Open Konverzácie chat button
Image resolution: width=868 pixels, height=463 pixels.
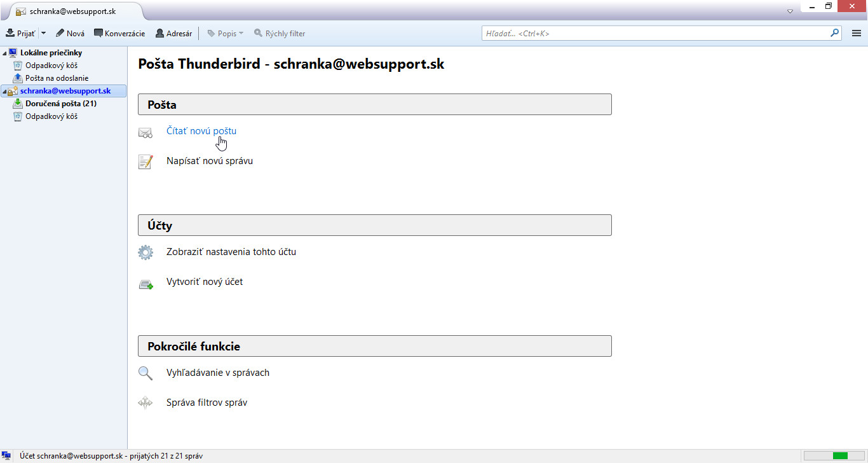(x=119, y=33)
